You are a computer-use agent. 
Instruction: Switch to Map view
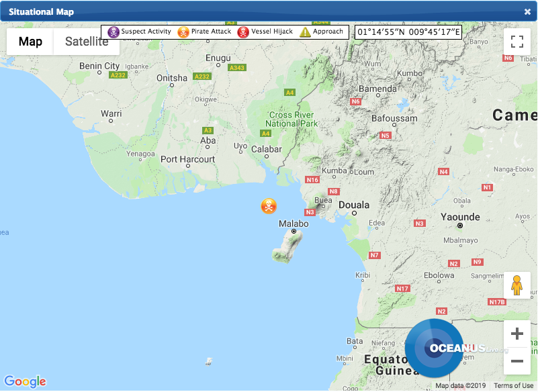click(x=30, y=42)
